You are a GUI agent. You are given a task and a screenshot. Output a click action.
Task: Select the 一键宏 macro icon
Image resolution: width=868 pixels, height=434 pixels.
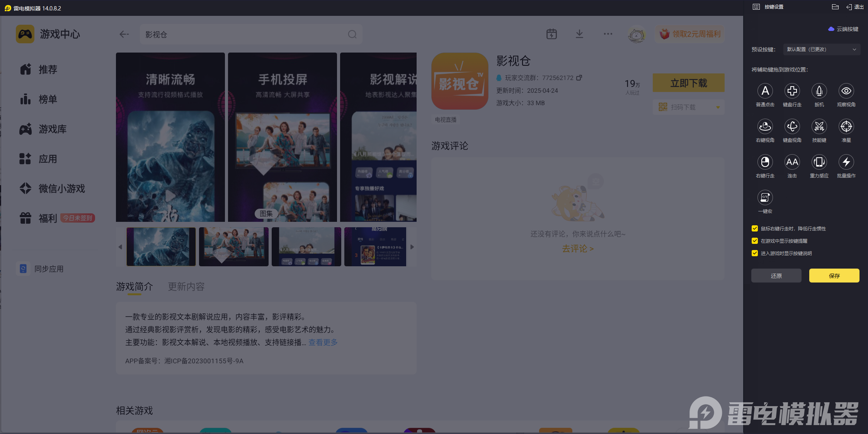click(x=765, y=198)
